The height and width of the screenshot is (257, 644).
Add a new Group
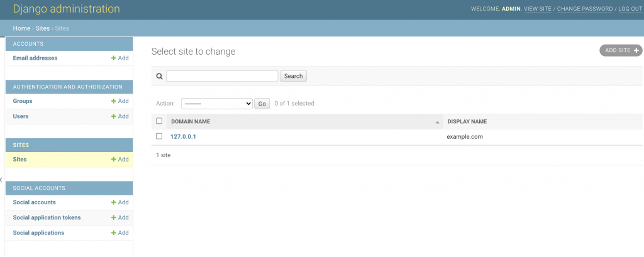pyautogui.click(x=120, y=101)
